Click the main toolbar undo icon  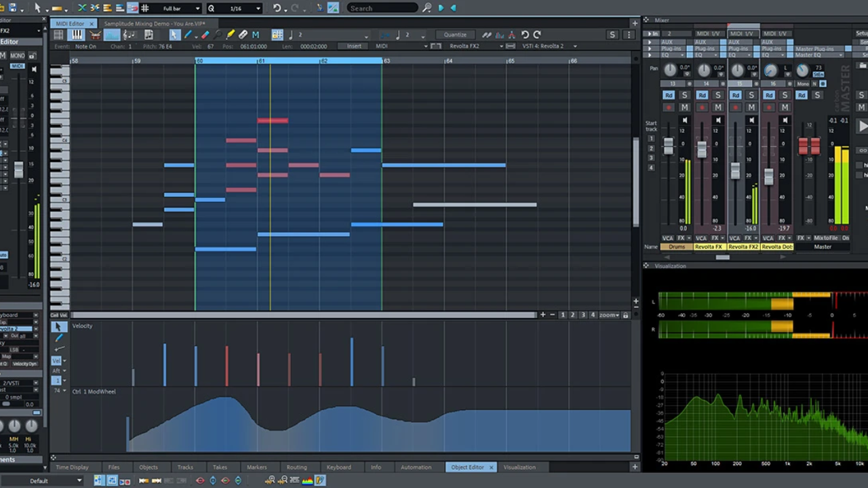pos(277,8)
